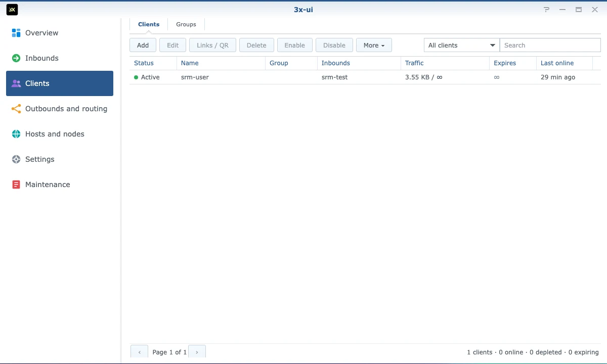Image resolution: width=607 pixels, height=364 pixels.
Task: Select the srm-user client row
Action: click(x=365, y=77)
